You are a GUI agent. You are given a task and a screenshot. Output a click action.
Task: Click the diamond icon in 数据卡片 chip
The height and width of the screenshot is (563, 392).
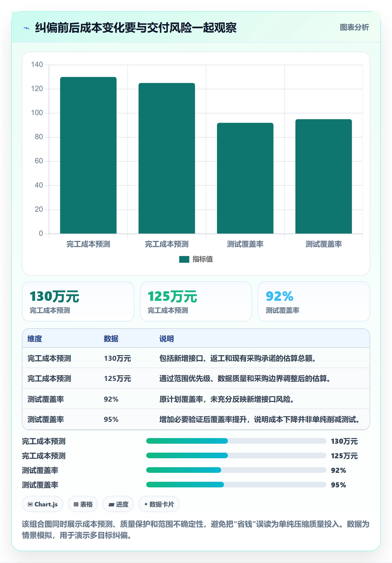click(x=146, y=504)
